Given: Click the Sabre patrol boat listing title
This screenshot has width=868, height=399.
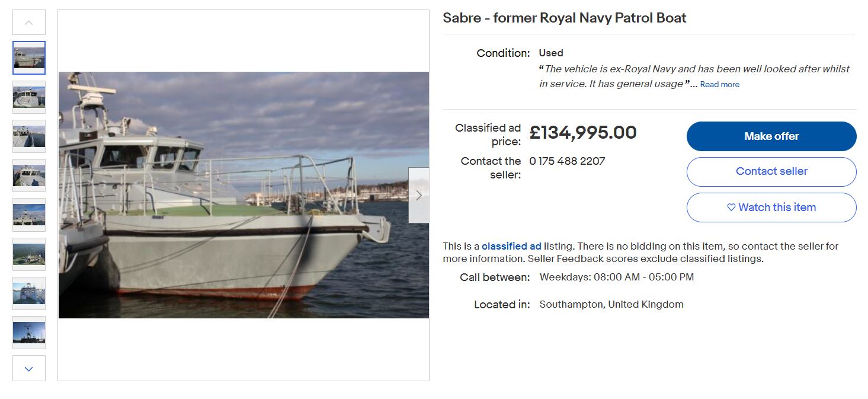Looking at the screenshot, I should pyautogui.click(x=564, y=18).
